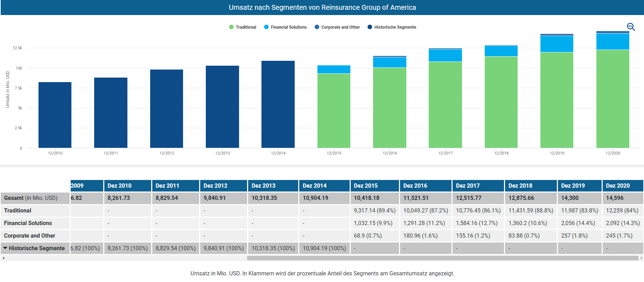The height and width of the screenshot is (282, 644).
Task: Hide Corporate and Other legend series
Action: coord(337,27)
